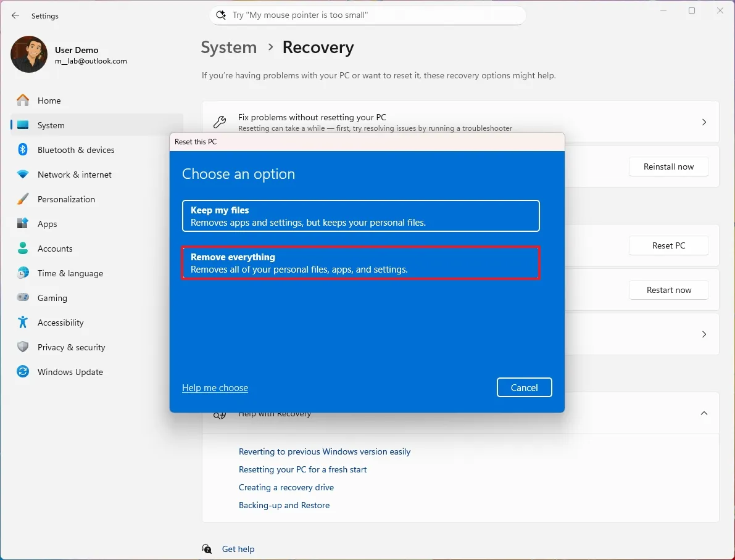Click the Get help icon at bottom
Image resolution: width=735 pixels, height=560 pixels.
pyautogui.click(x=207, y=549)
